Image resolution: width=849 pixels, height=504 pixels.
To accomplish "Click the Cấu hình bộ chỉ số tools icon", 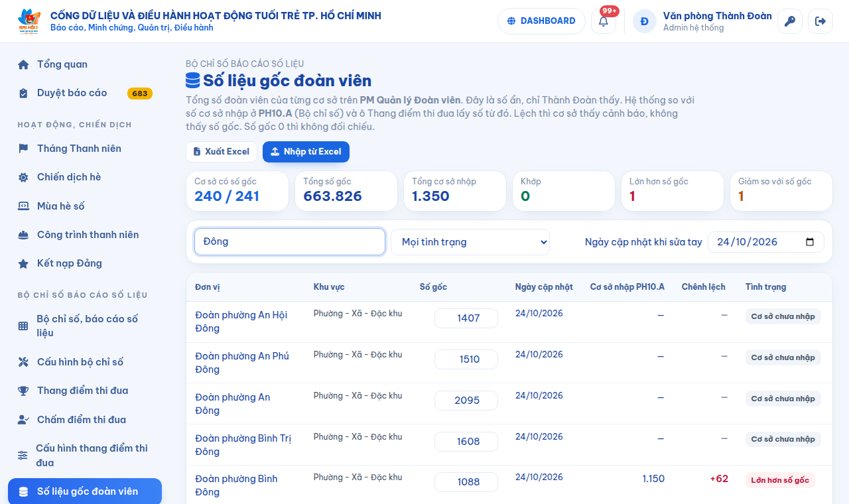I will (23, 362).
